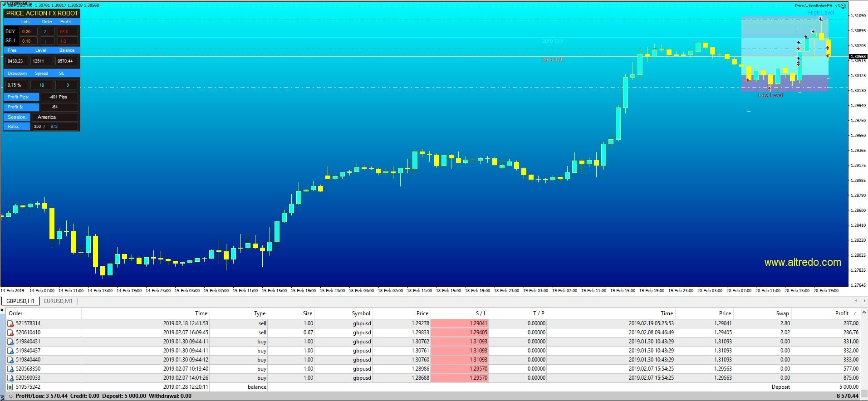Click the zero buy line label
Viewport: 868px width, 401px height.
(553, 41)
